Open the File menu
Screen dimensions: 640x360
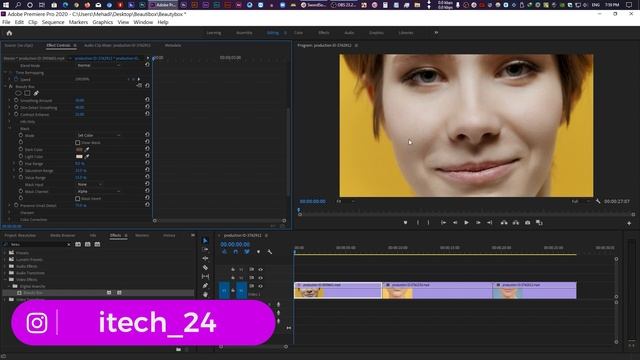(x=6, y=22)
